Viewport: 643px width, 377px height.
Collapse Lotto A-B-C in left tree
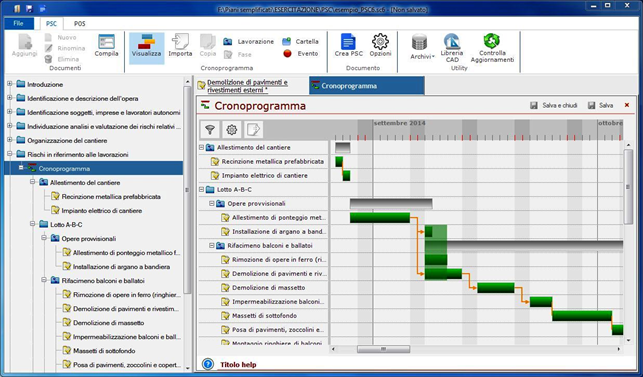pos(32,224)
